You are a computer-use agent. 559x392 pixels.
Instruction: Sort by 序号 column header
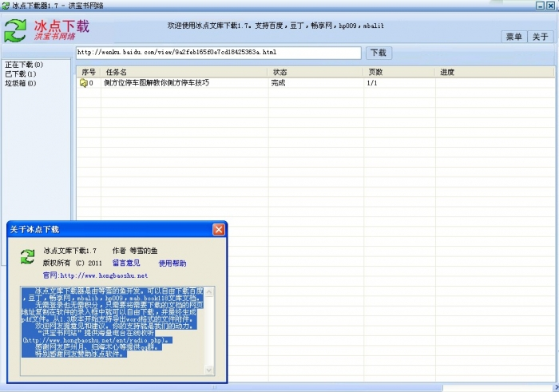89,72
